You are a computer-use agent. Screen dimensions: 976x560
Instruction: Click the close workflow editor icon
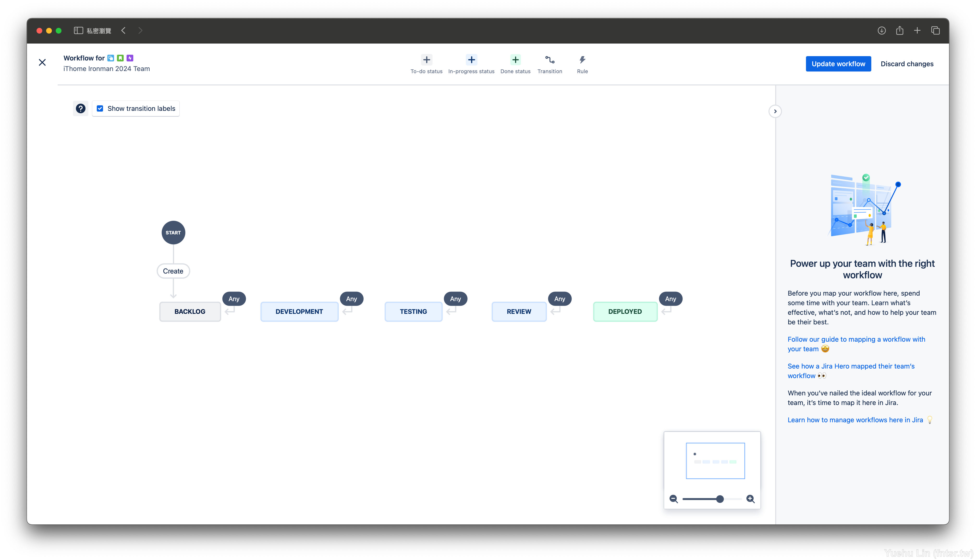pyautogui.click(x=42, y=63)
